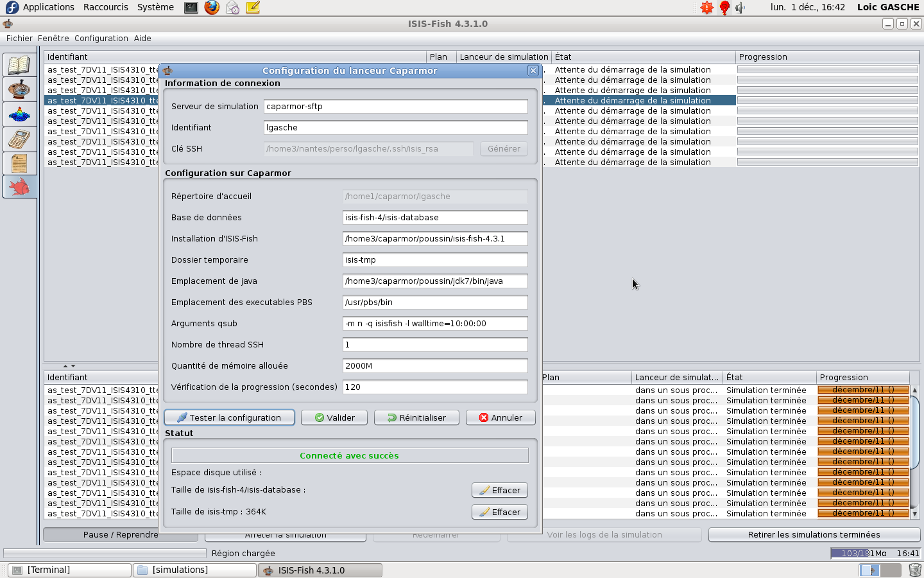Click Retirer les simulations terminées button
The width and height of the screenshot is (924, 578).
tap(814, 534)
